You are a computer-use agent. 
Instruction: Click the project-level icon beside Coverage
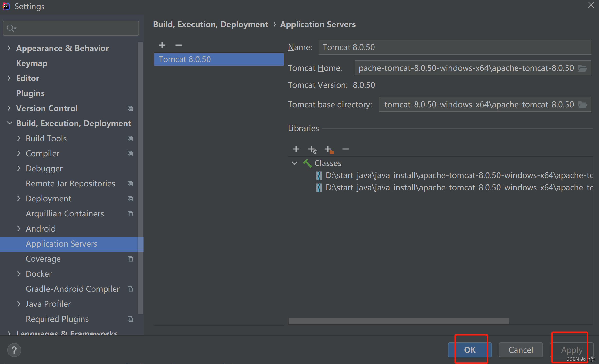click(130, 259)
